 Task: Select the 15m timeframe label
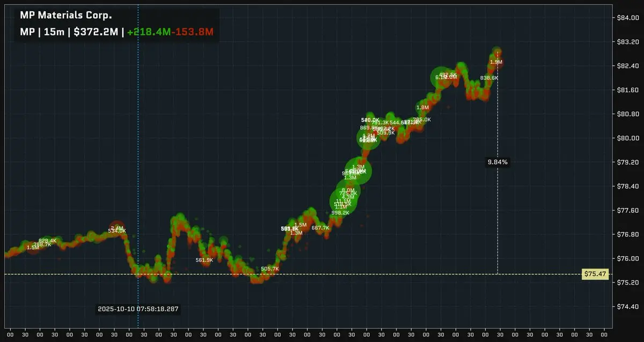click(55, 32)
